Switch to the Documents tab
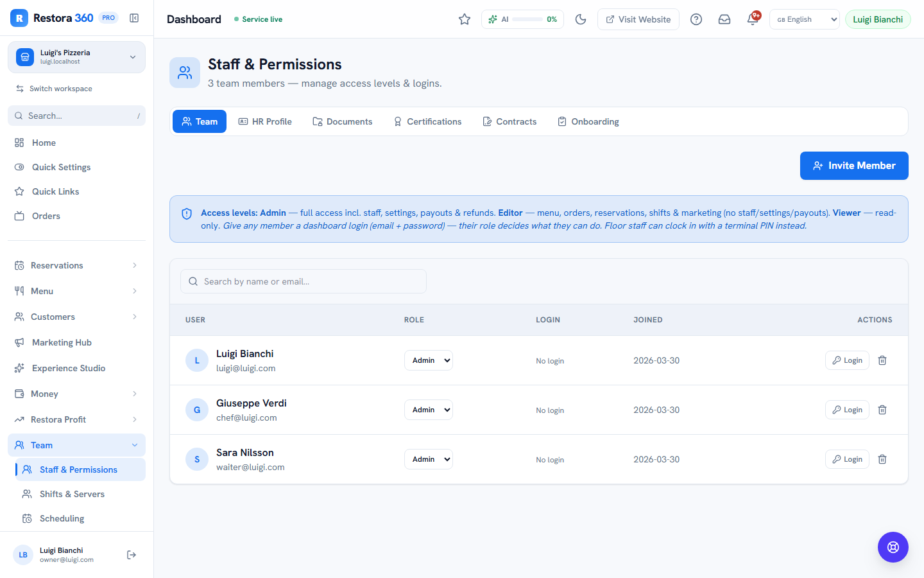Screen dimensions: 924x578 point(342,121)
